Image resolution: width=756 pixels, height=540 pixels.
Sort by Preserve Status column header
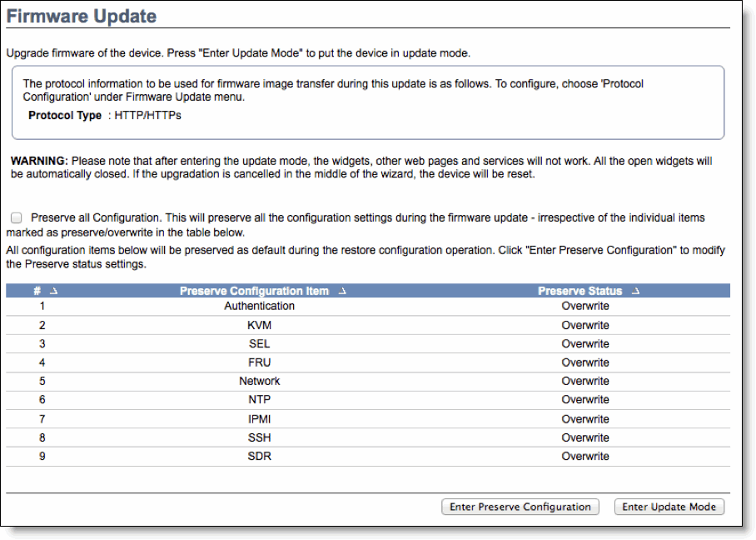[x=579, y=291]
